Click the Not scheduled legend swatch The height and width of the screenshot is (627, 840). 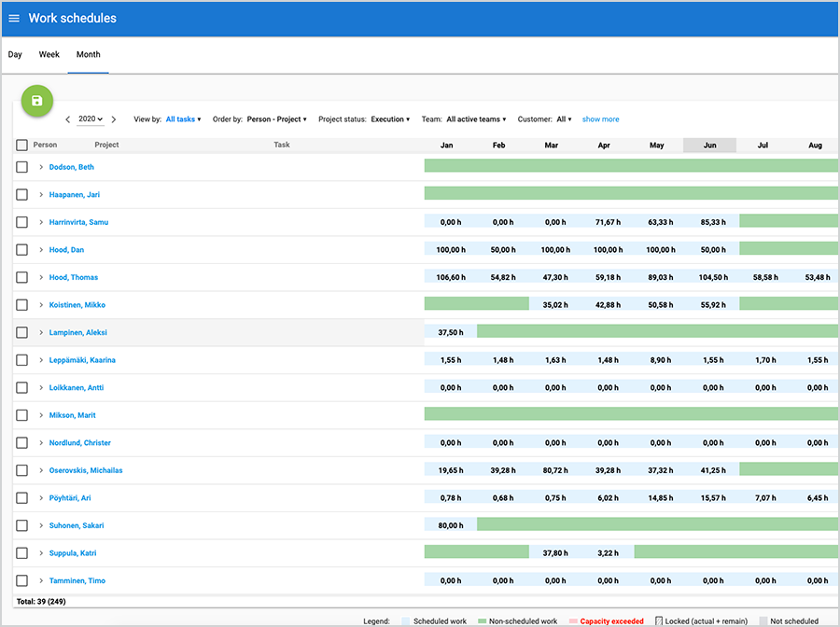763,621
